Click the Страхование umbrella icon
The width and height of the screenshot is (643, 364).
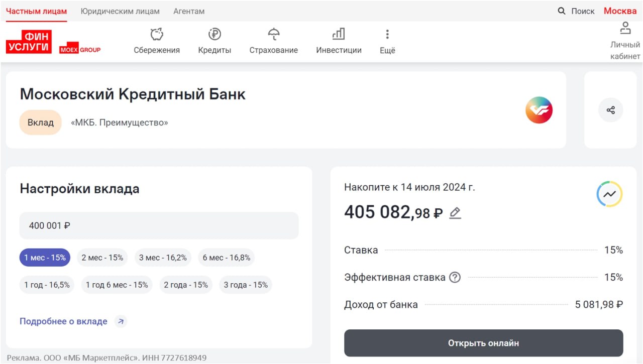pos(274,34)
